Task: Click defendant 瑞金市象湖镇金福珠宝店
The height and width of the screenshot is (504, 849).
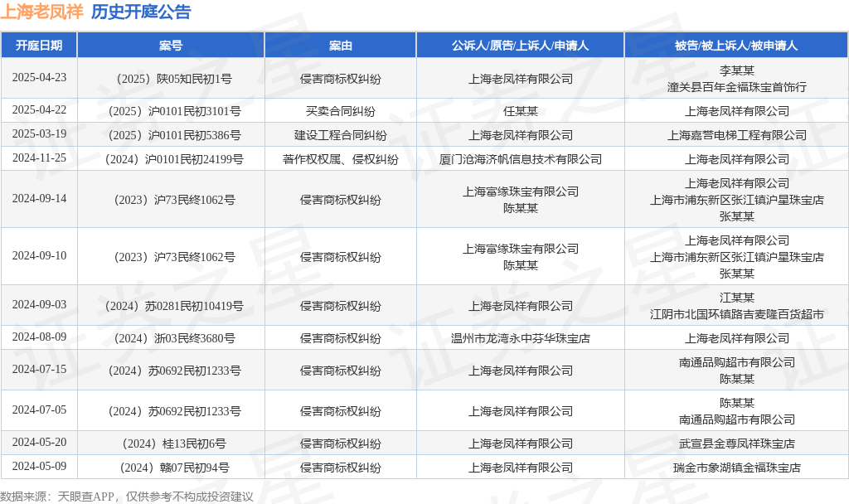Action: pyautogui.click(x=736, y=468)
